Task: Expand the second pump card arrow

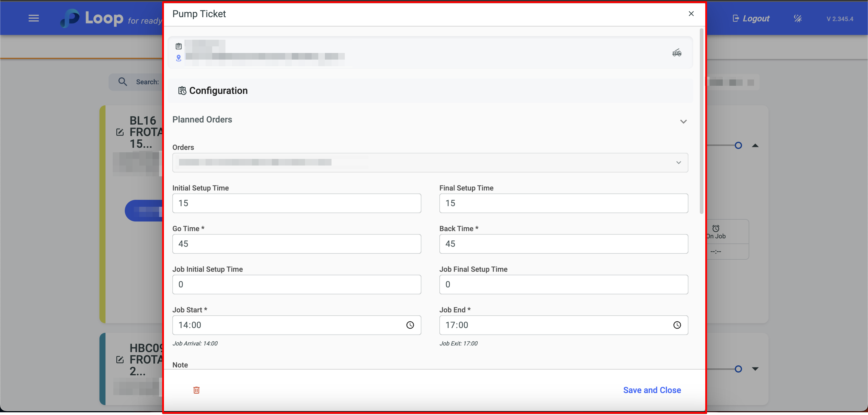Action: [x=755, y=369]
